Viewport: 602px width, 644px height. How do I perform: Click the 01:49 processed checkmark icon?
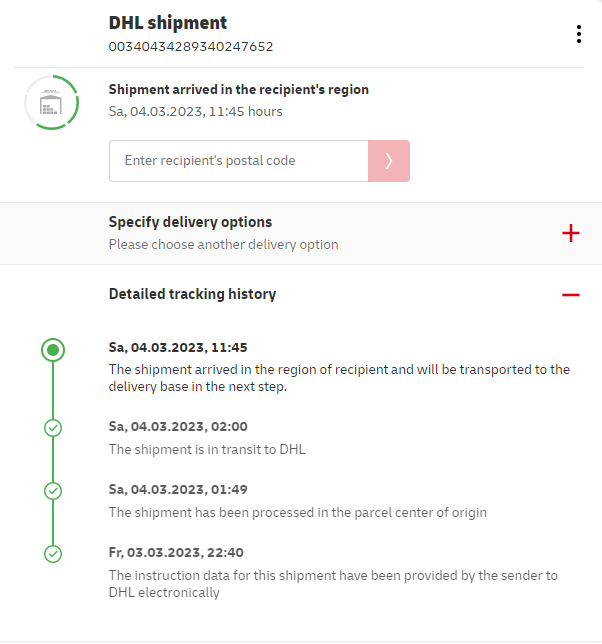pos(54,491)
